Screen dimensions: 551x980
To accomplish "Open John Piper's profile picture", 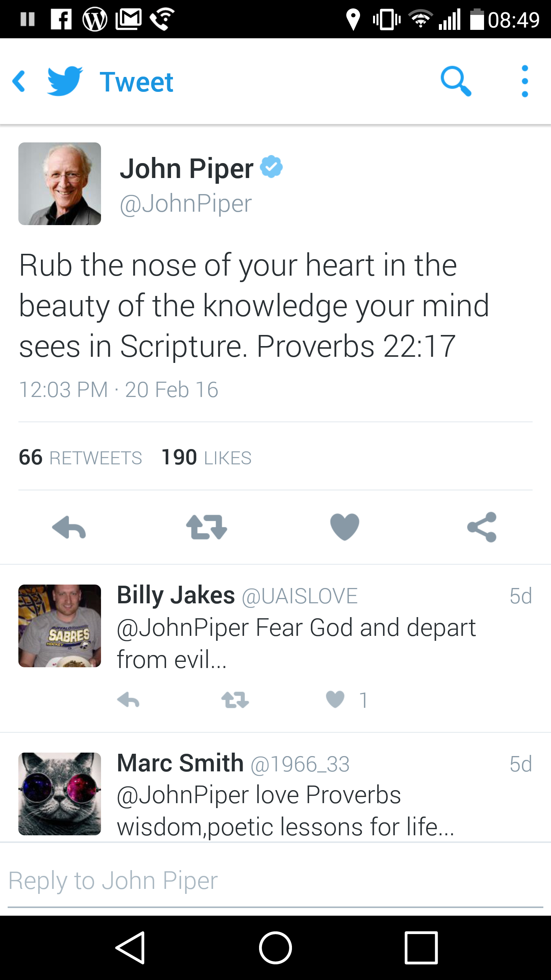I will click(x=60, y=184).
